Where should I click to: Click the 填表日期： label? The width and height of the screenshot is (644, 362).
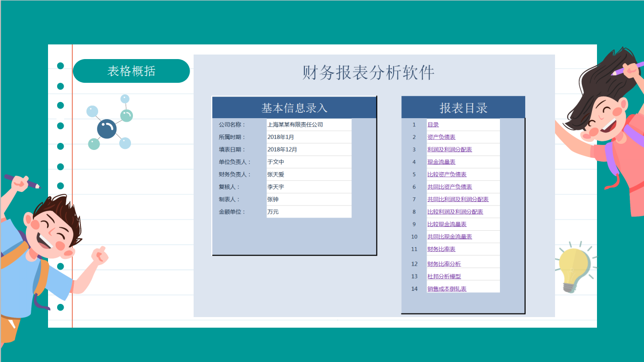(x=232, y=149)
